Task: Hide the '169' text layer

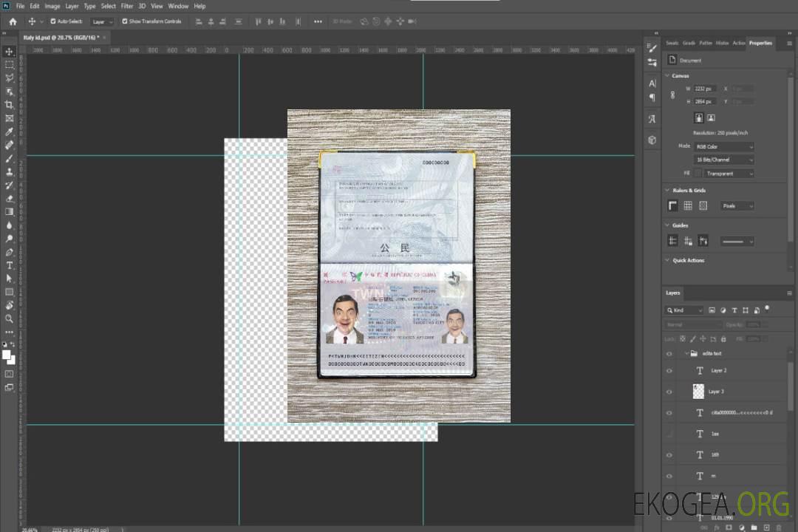Action: [x=669, y=455]
